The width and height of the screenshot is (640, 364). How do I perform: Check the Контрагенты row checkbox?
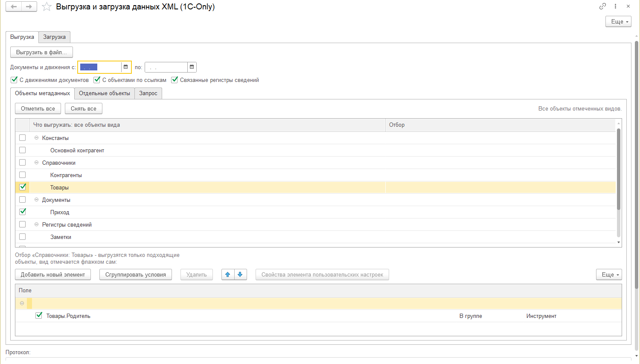[x=23, y=175]
